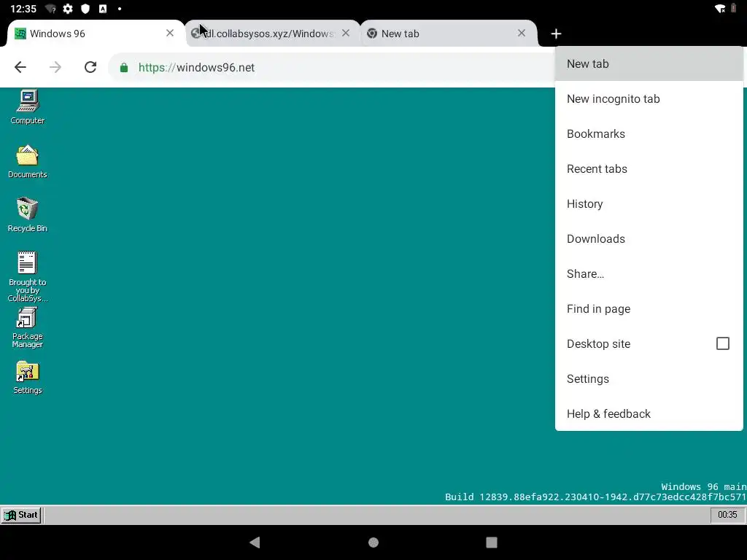Viewport: 747px width, 560px height.
Task: Select Find in page
Action: [649, 308]
